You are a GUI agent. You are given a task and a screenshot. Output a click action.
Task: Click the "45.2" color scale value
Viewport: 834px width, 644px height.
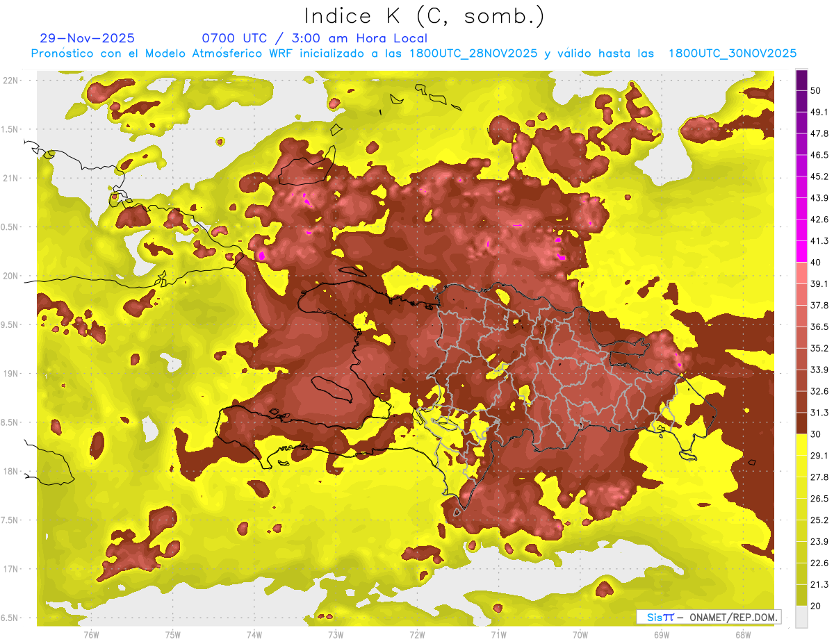(819, 176)
